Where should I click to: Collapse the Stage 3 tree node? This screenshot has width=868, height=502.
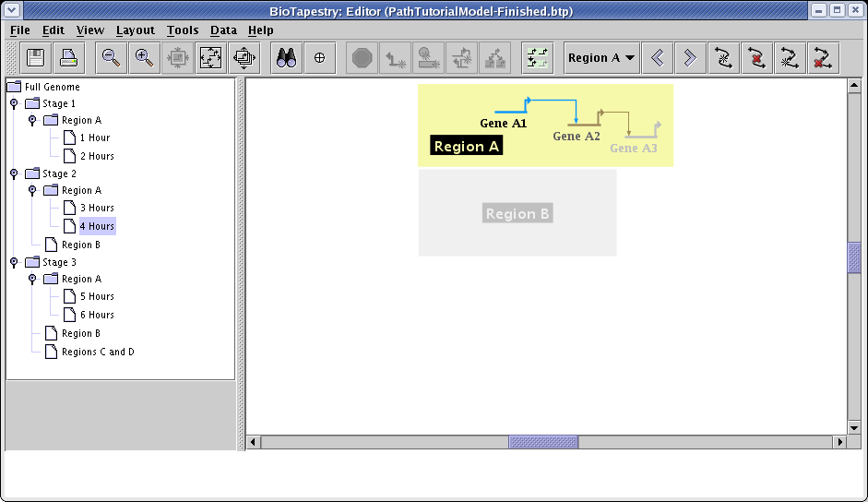point(14,263)
